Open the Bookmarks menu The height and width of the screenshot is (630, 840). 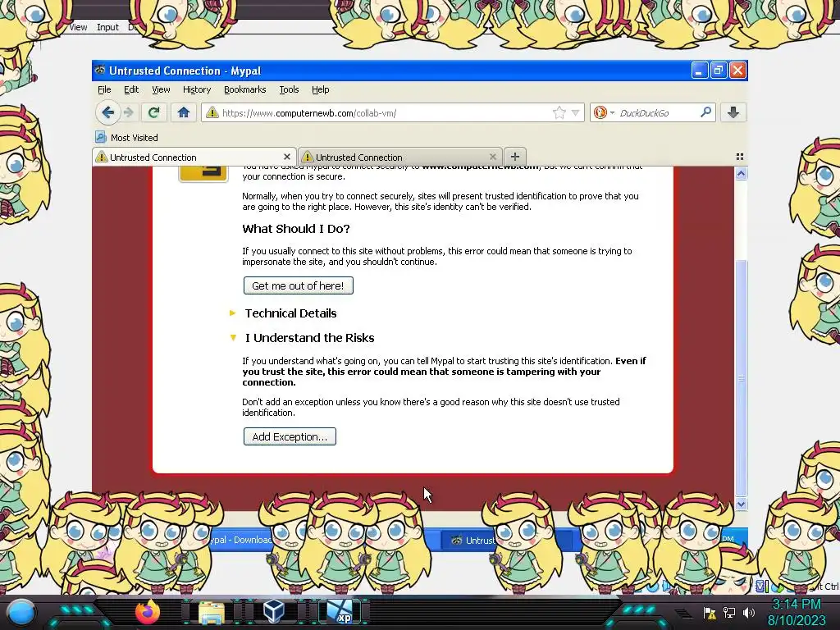click(x=244, y=89)
